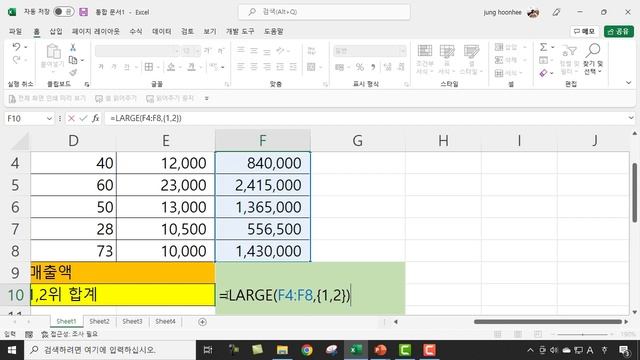This screenshot has height=360, width=640.
Task: Open the Undo history dropdown arrow
Action: pos(26,47)
